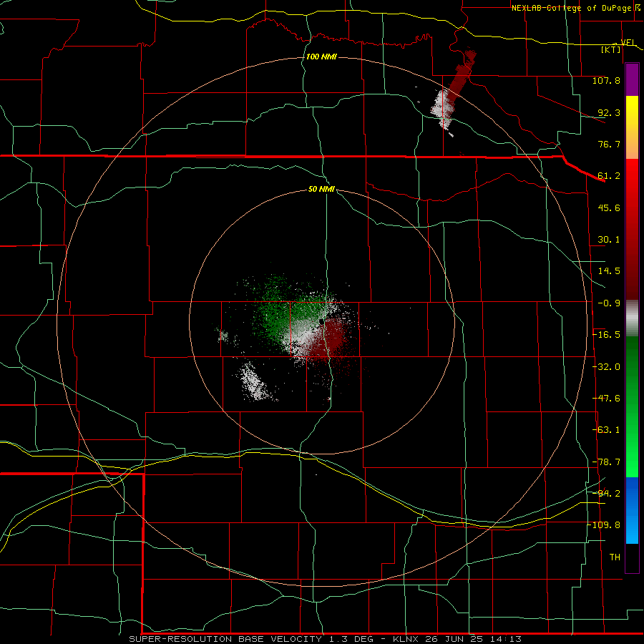The height and width of the screenshot is (644, 644).
Task: Click the 100 NMI range ring label
Action: click(321, 57)
